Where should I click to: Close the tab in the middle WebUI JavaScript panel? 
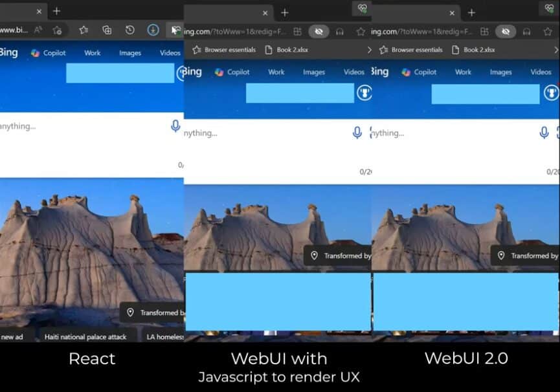(265, 13)
